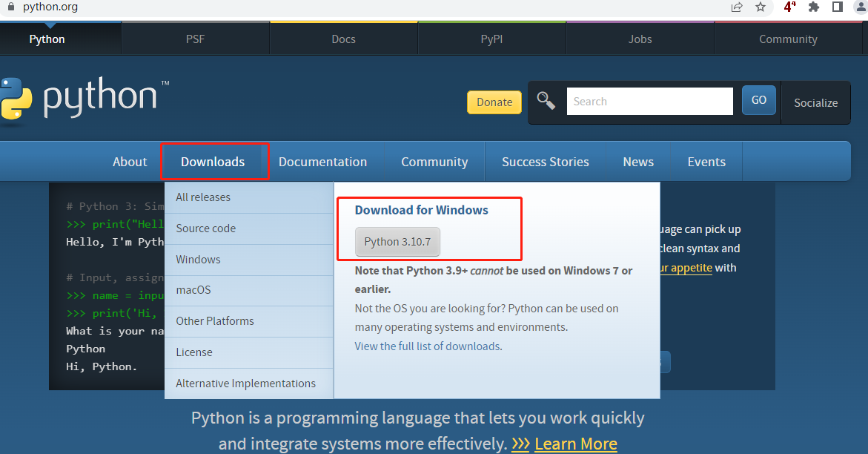Click the browser share icon
868x454 pixels.
736,7
